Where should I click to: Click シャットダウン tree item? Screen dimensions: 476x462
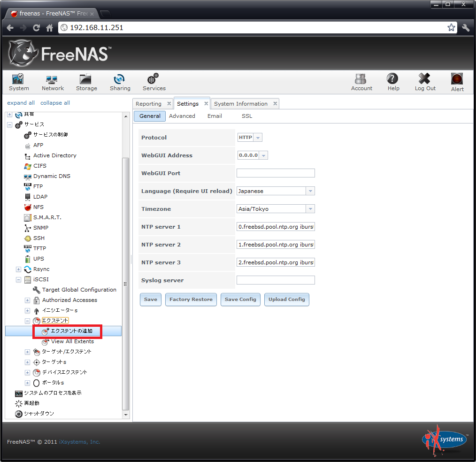(x=39, y=414)
